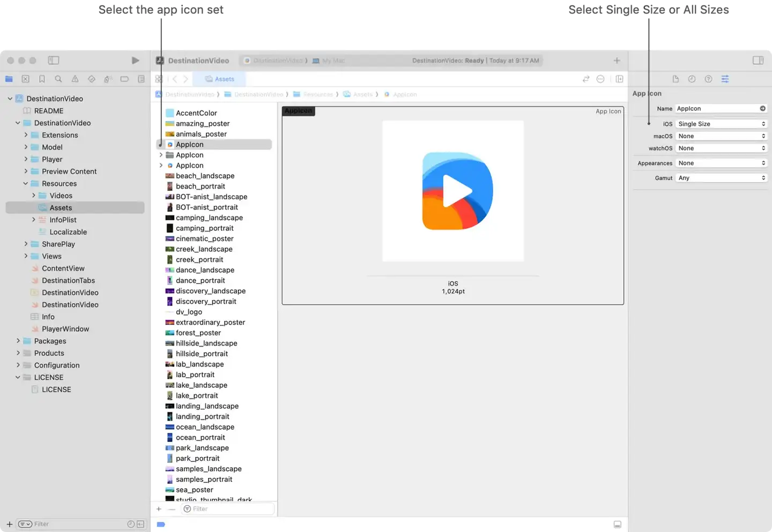The image size is (772, 532).
Task: Select the PlayerWindow file
Action: point(65,329)
